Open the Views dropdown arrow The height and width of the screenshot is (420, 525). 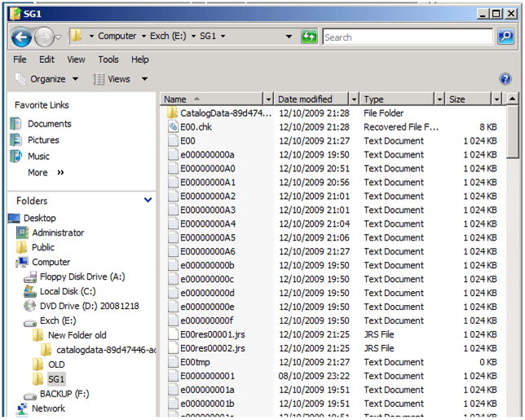tap(144, 79)
